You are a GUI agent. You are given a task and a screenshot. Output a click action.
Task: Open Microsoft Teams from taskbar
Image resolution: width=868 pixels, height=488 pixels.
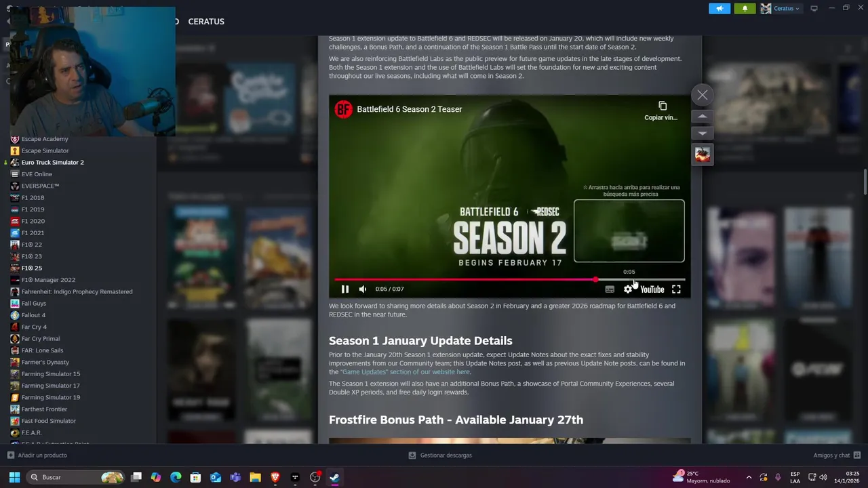point(235,477)
